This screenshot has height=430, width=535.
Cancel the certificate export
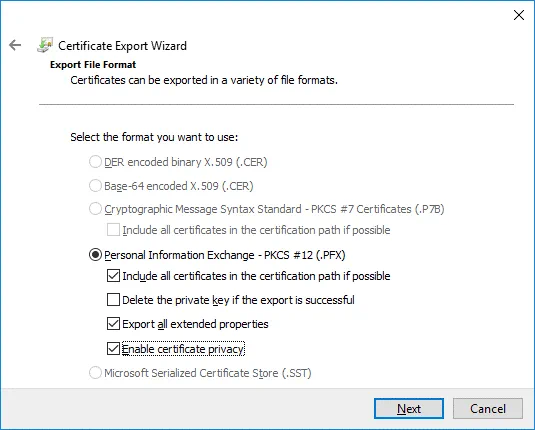[488, 408]
